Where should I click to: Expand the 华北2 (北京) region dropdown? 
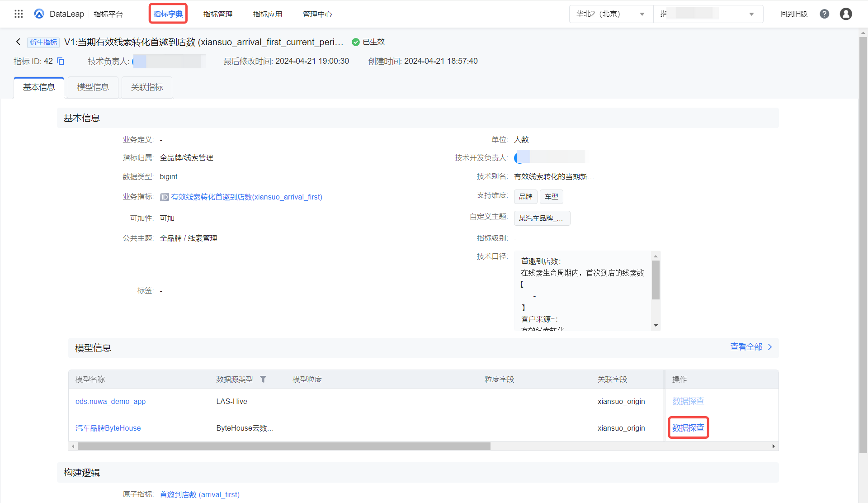[611, 14]
